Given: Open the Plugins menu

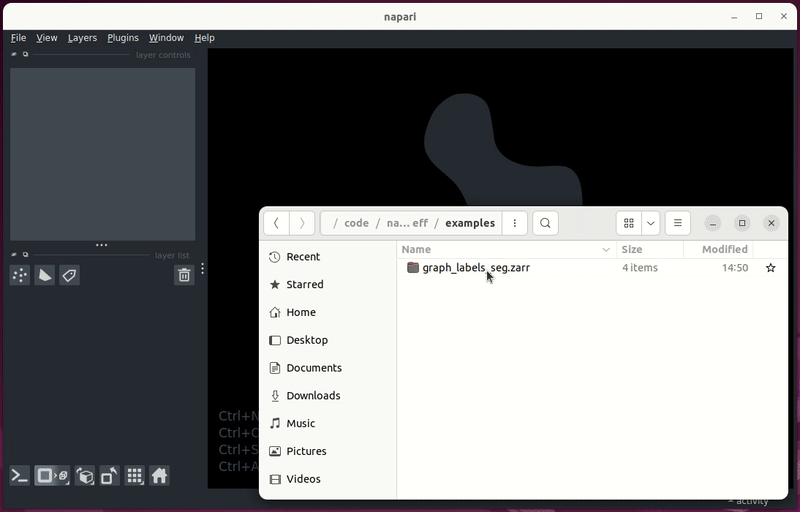Looking at the screenshot, I should tap(123, 38).
